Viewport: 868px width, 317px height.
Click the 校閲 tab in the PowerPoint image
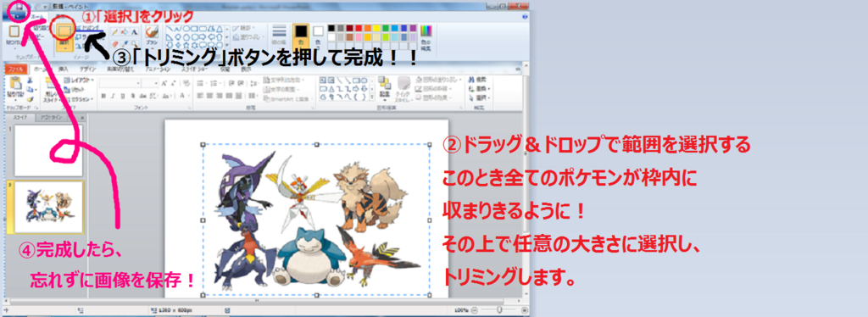(224, 70)
